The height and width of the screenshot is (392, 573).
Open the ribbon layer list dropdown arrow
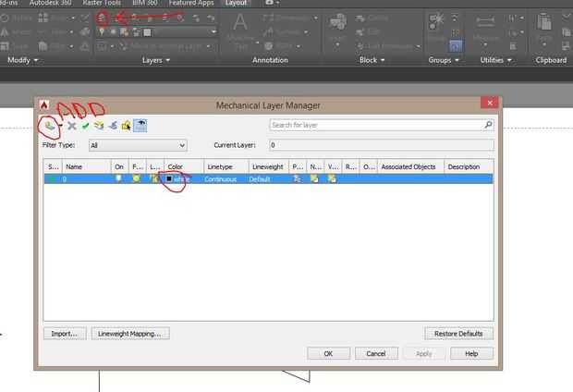pos(213,32)
